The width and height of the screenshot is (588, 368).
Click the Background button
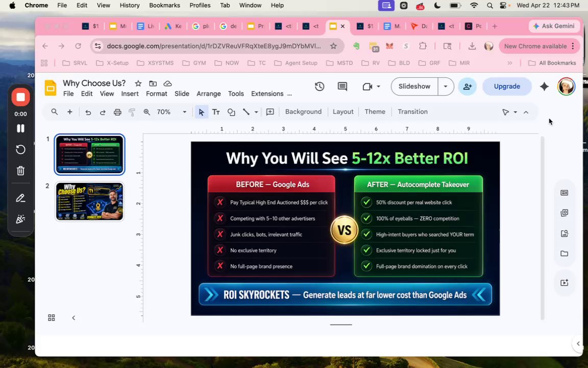pos(303,112)
